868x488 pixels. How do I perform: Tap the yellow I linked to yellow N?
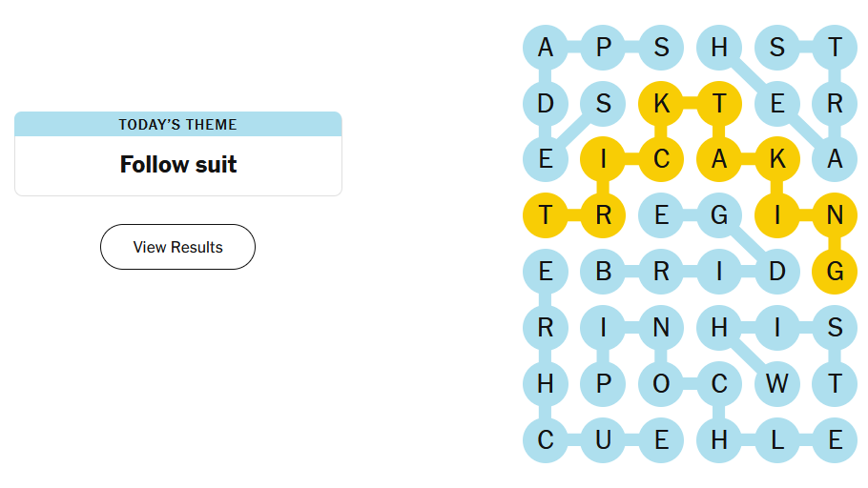point(777,215)
